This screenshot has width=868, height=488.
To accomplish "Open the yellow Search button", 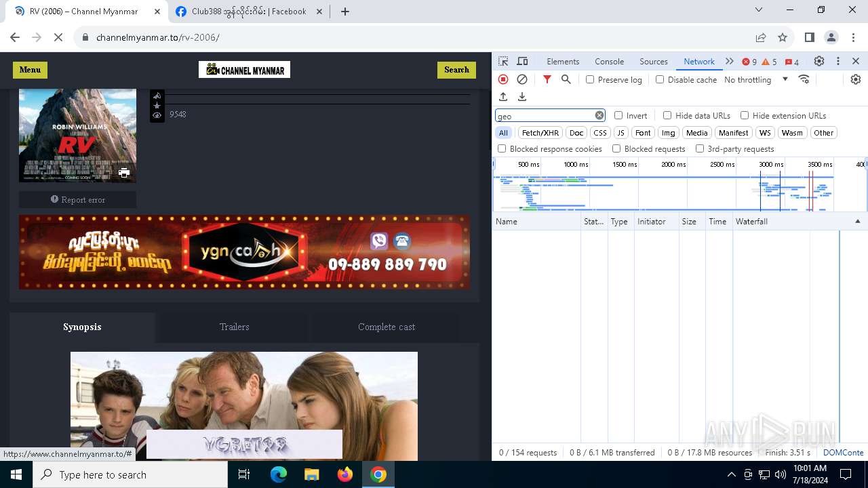I will tap(456, 70).
